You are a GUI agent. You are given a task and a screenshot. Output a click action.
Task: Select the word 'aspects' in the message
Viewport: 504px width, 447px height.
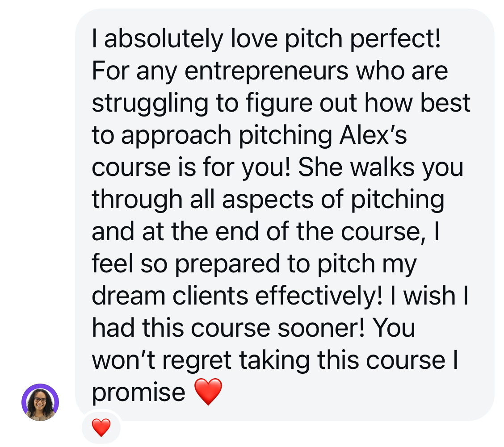click(268, 201)
